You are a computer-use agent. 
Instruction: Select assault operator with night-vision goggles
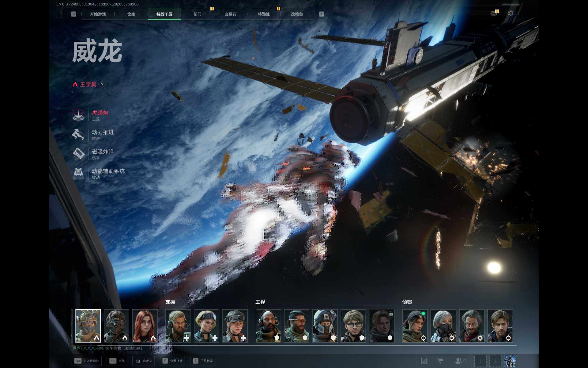[116, 326]
